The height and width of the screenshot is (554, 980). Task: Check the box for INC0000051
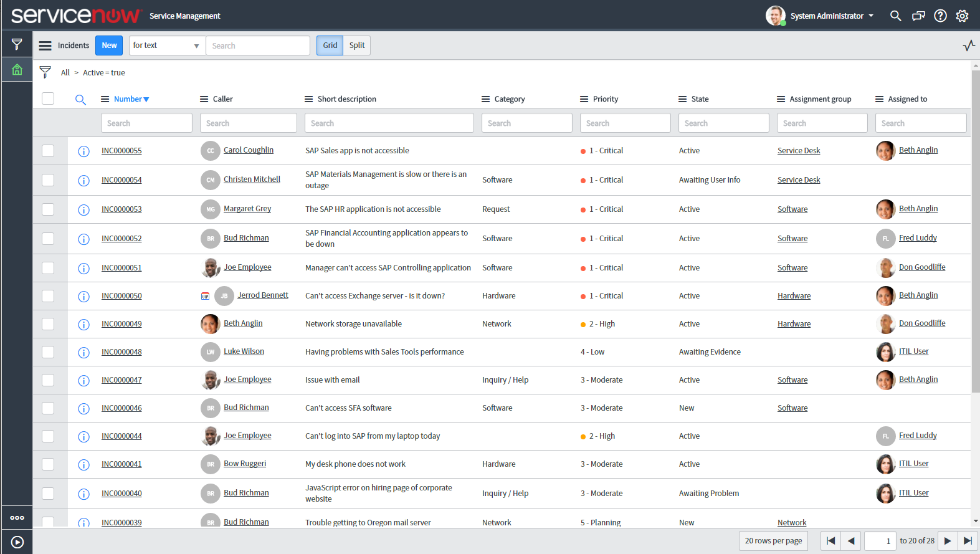48,268
